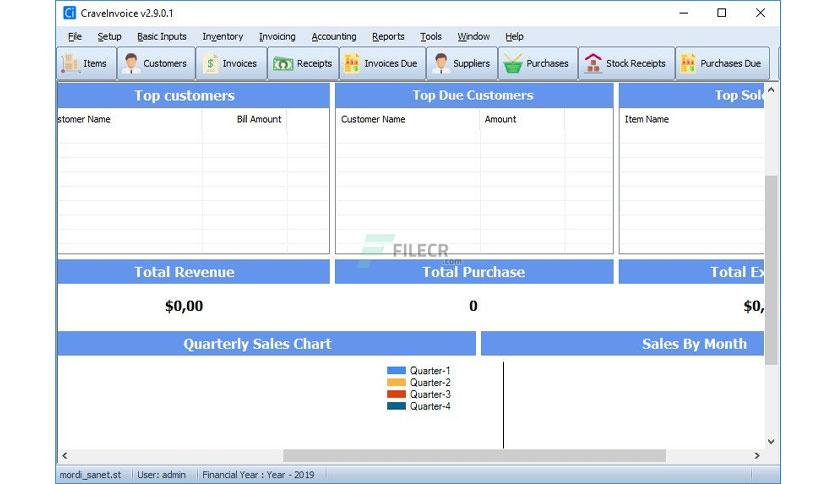Screen dimensions: 836x484
Task: Click 'Financial Year : Year - 2019' status entry
Action: pyautogui.click(x=258, y=475)
